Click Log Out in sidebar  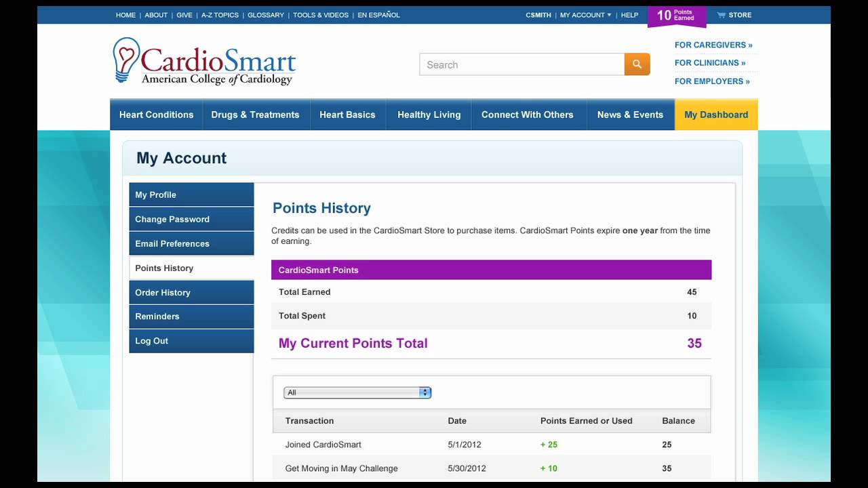[x=191, y=341]
